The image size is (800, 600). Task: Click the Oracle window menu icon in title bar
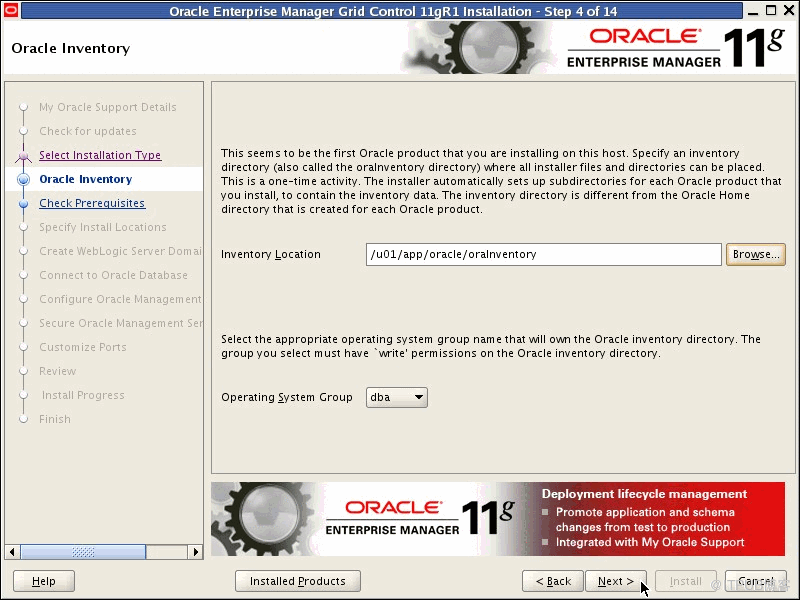(x=10, y=10)
